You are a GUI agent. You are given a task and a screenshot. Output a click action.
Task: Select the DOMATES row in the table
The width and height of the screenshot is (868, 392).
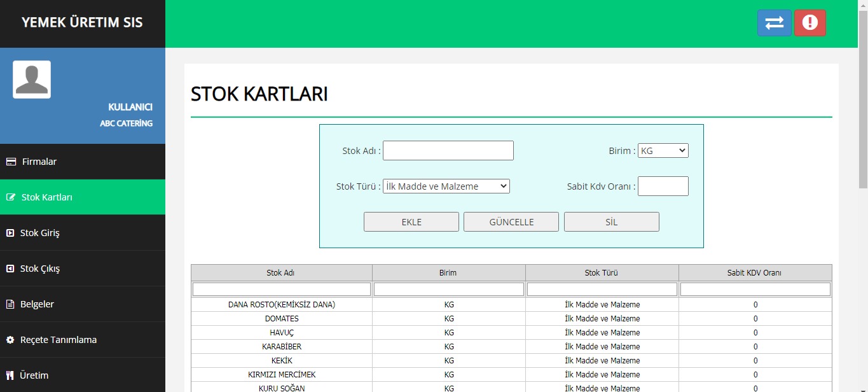(282, 319)
